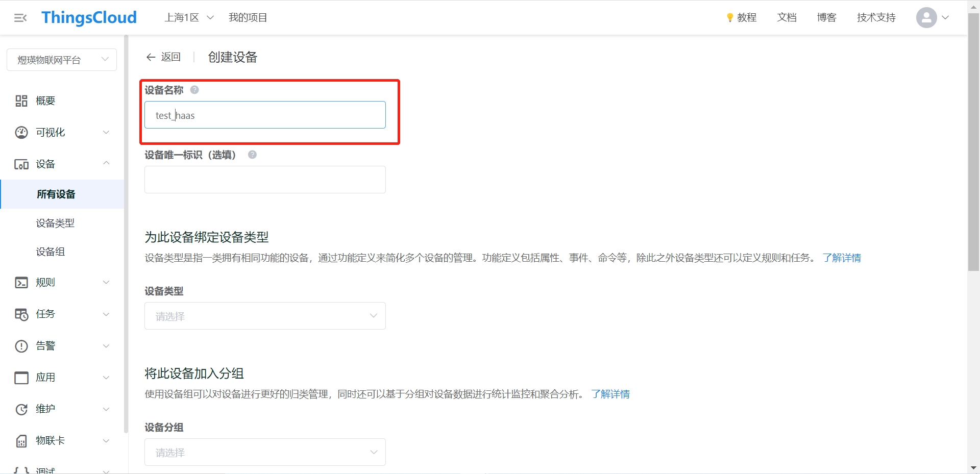The width and height of the screenshot is (980, 474).
Task: Collapse the sidebar with hamburger icon
Action: [20, 18]
